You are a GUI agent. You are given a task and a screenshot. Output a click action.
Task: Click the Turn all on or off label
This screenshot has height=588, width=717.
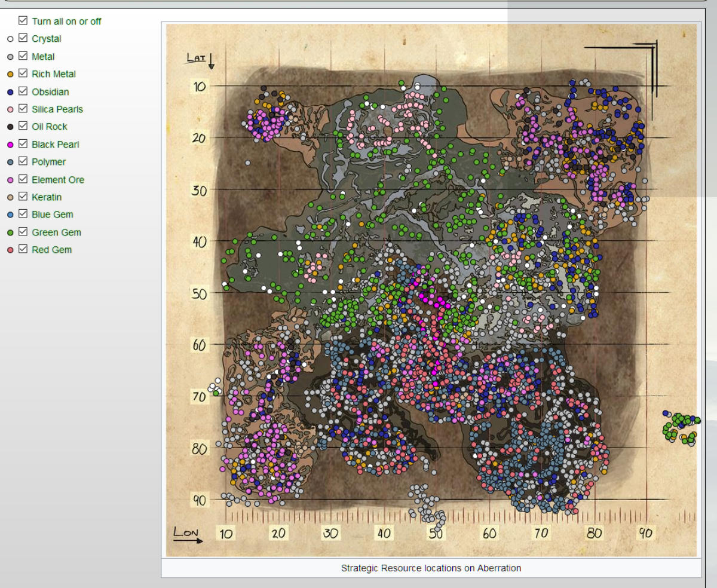click(66, 22)
